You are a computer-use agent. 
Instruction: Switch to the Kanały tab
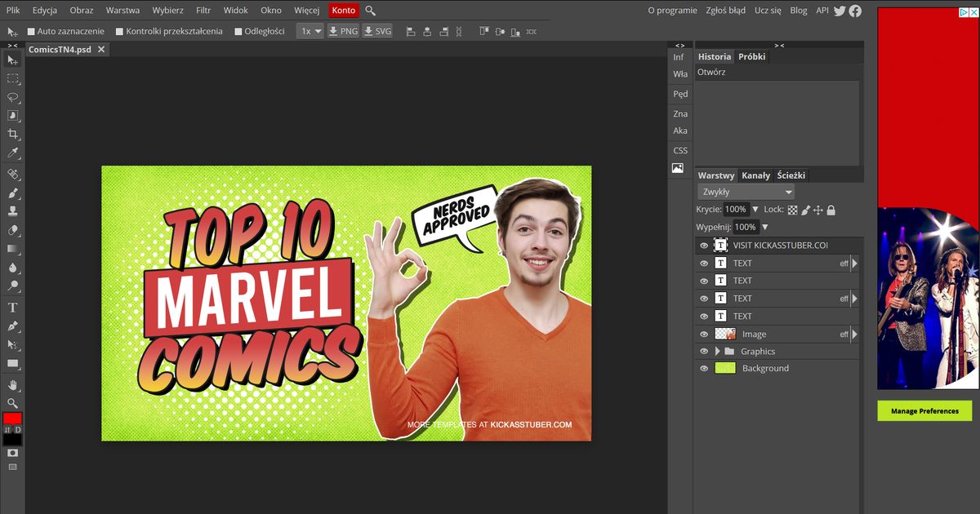(x=755, y=175)
